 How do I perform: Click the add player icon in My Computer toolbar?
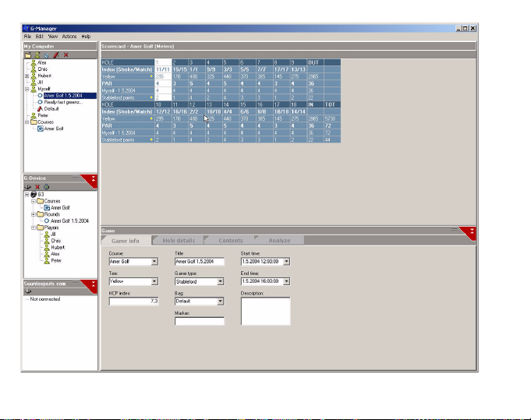(x=37, y=55)
